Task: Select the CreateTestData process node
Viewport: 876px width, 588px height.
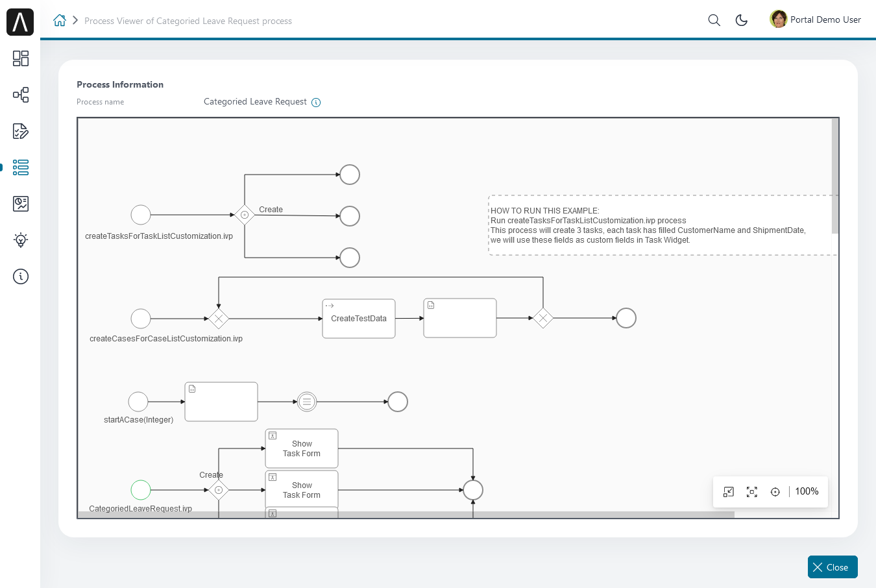Action: coord(359,319)
